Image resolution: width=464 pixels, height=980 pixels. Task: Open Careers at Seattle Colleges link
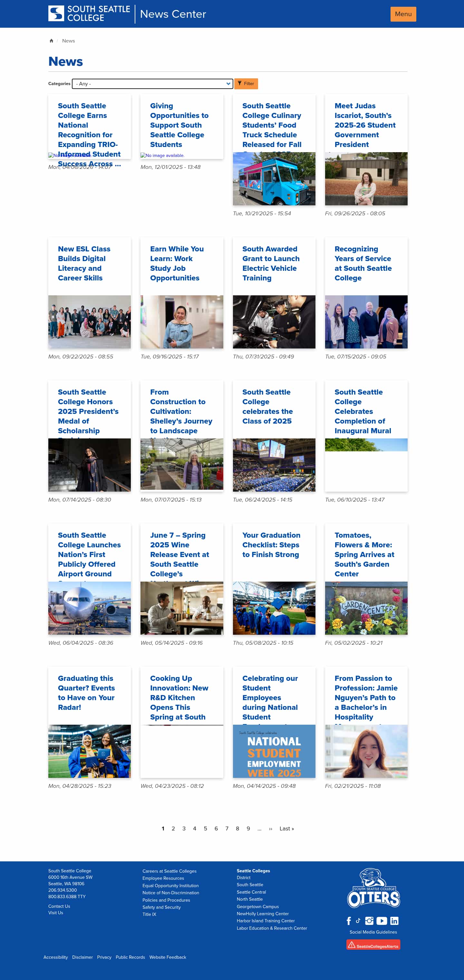(169, 871)
